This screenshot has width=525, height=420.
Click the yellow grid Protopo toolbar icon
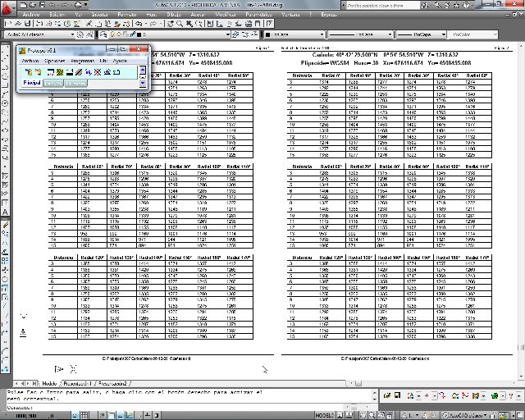tap(60, 72)
